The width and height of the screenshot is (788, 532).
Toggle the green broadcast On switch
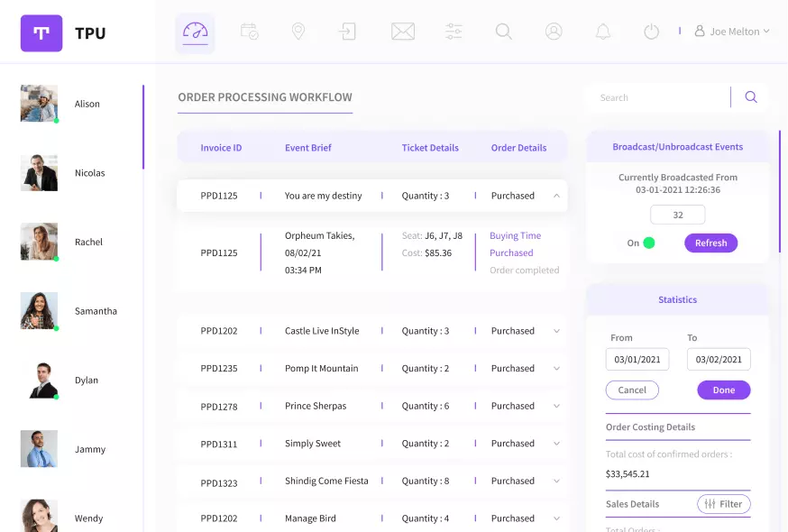(x=648, y=243)
